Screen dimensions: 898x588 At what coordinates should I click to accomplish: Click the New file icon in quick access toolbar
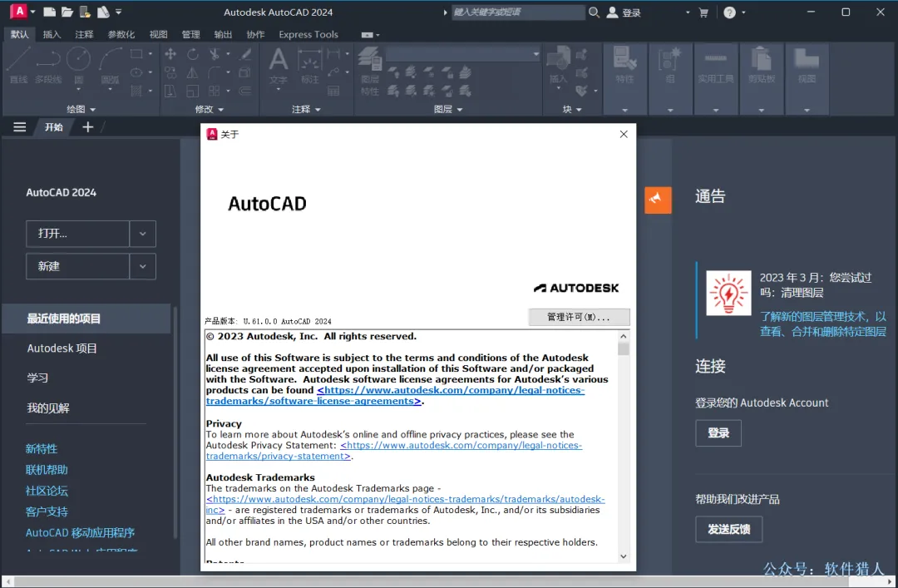[49, 12]
